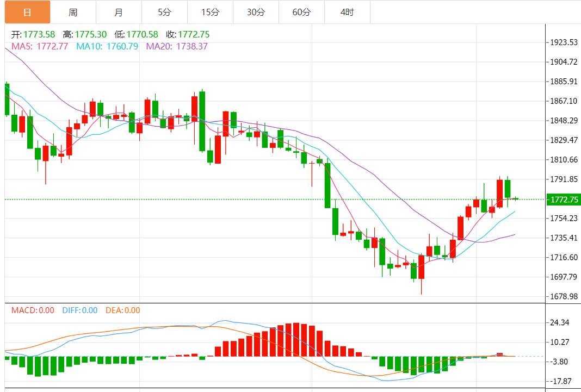Click the opening price 1773.58 value

(x=39, y=34)
